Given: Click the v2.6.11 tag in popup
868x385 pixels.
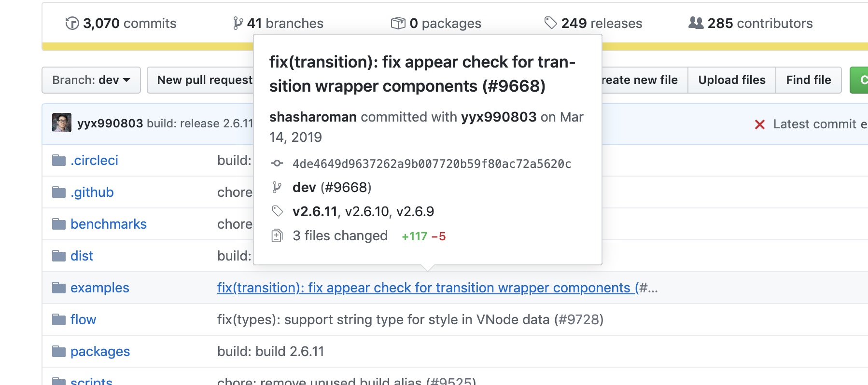Looking at the screenshot, I should 315,211.
